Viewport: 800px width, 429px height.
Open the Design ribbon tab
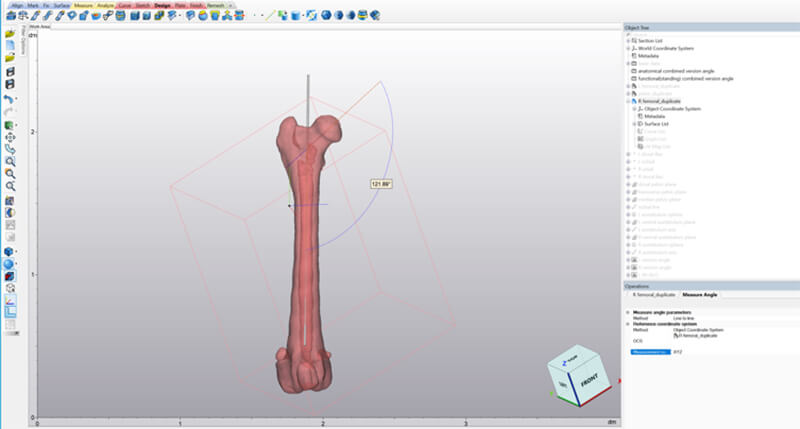(x=163, y=5)
